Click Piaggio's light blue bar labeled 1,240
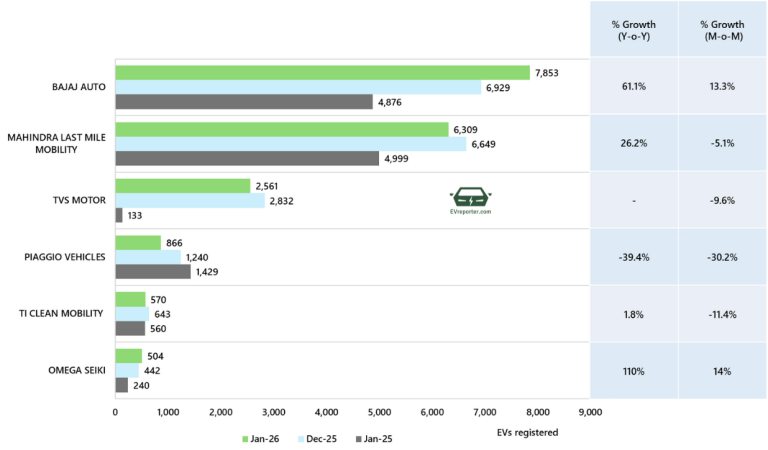This screenshot has height=450, width=768. click(x=148, y=257)
